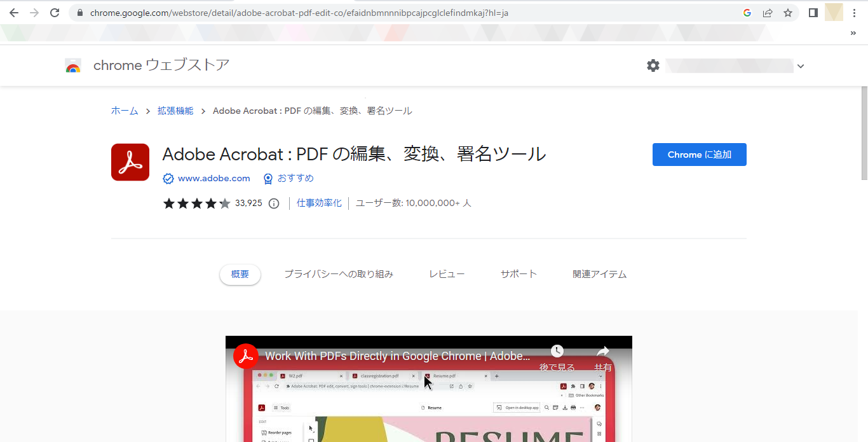Viewport: 868px width, 442px height.
Task: Switch to レビュー tab
Action: click(447, 274)
